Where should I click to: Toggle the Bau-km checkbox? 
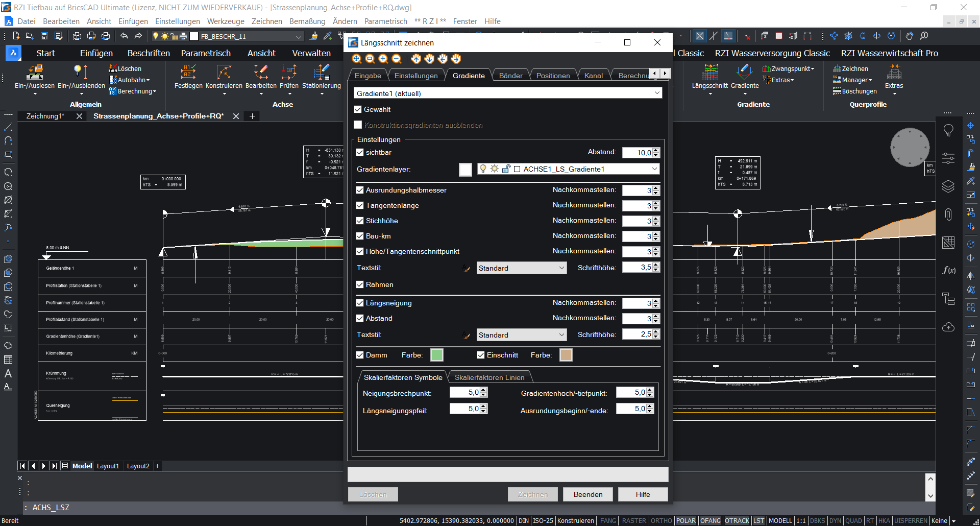pos(360,236)
